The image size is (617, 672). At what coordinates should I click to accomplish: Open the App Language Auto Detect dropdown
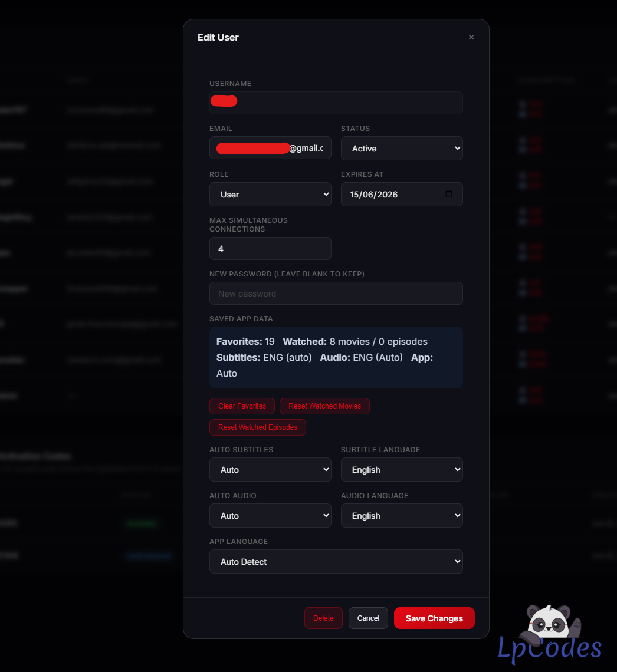click(336, 561)
